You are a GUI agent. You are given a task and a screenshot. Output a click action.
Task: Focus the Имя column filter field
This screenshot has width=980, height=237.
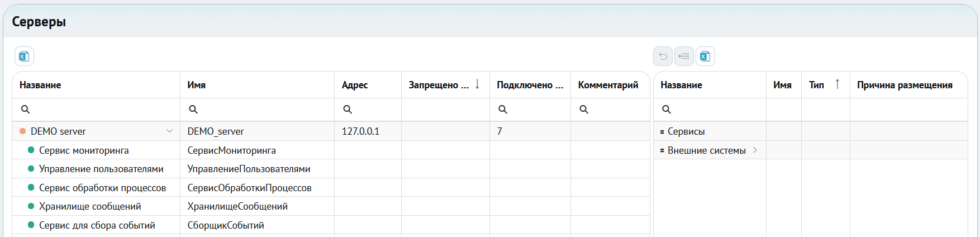coord(257,110)
